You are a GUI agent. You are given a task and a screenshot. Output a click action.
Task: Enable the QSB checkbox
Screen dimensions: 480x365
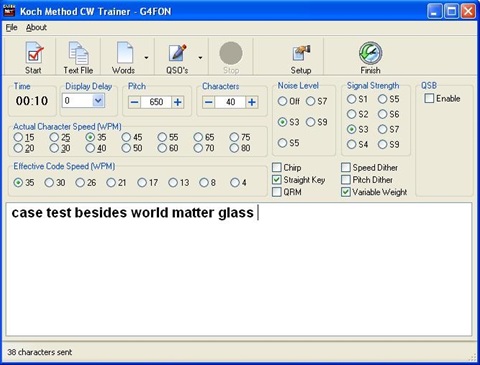(x=429, y=98)
